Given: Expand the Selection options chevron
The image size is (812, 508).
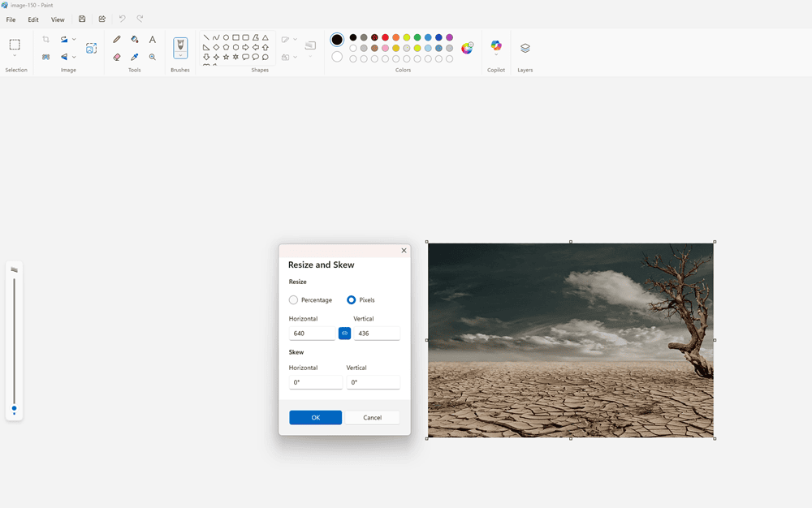Looking at the screenshot, I should click(15, 56).
